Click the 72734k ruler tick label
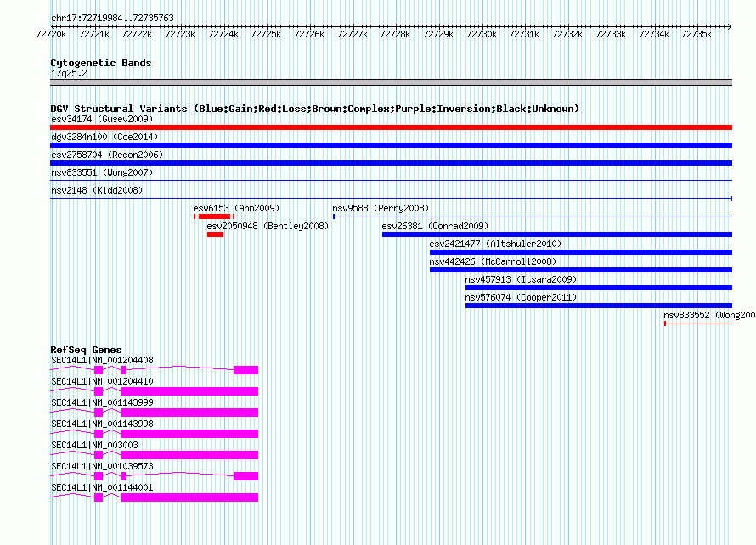 click(654, 34)
